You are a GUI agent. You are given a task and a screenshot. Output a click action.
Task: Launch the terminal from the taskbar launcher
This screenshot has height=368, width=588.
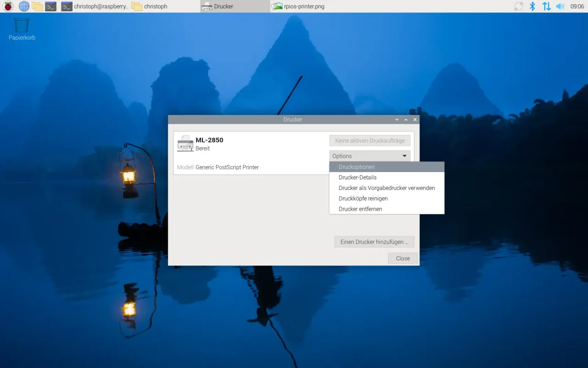click(x=51, y=6)
